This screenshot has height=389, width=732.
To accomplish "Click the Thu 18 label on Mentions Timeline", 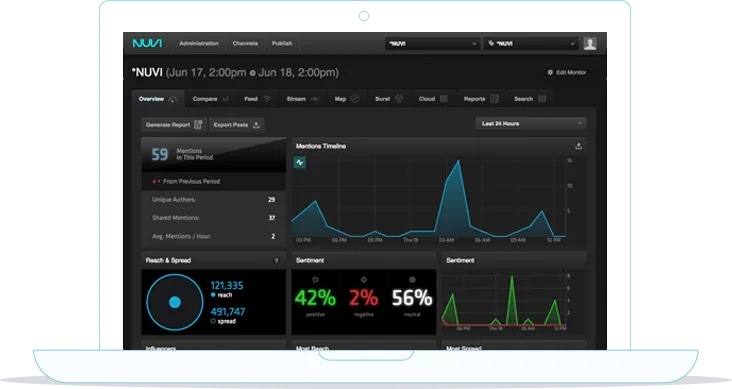I will [x=411, y=240].
